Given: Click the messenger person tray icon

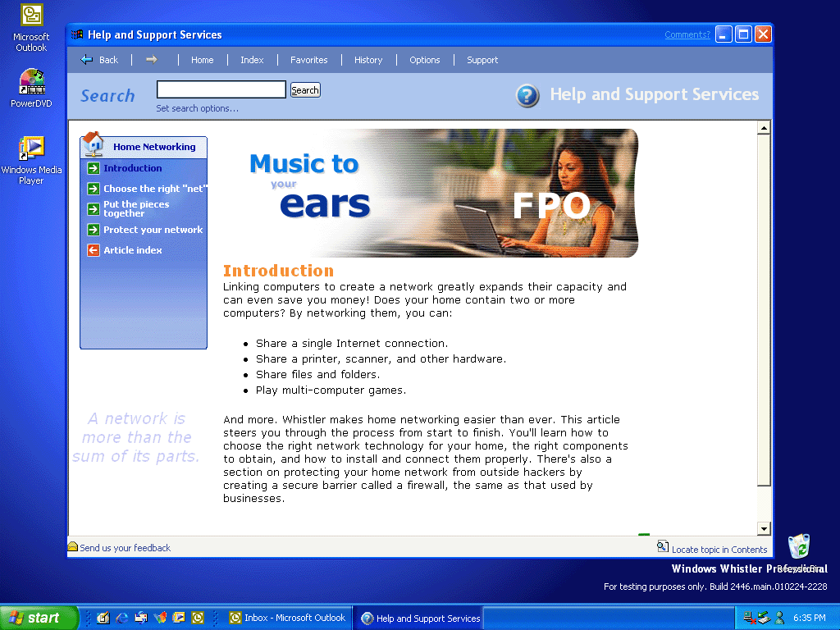Looking at the screenshot, I should (x=779, y=618).
